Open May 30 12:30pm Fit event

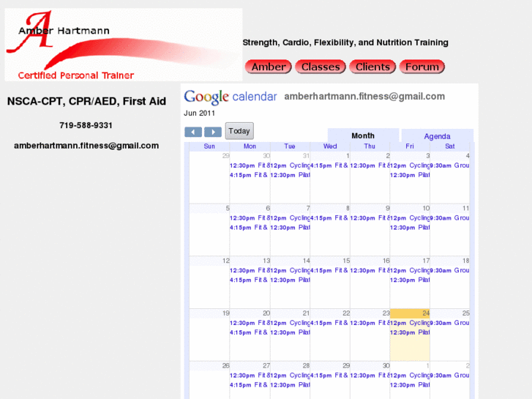pos(250,165)
